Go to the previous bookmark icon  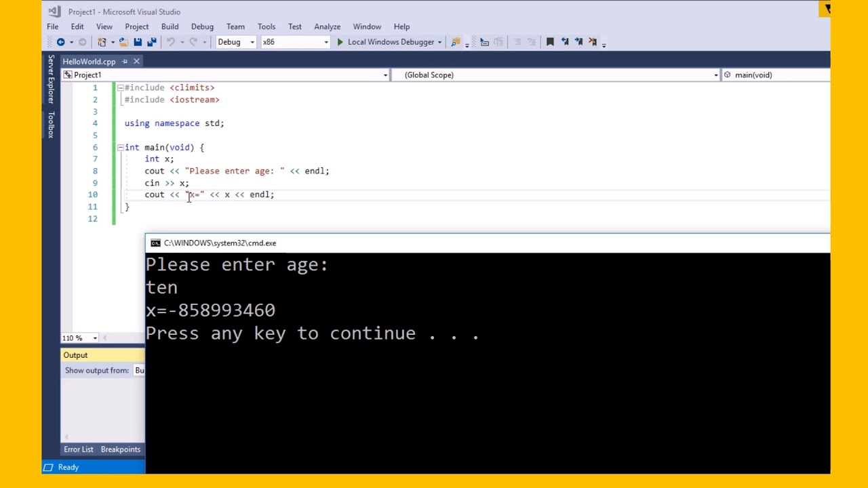click(x=565, y=42)
